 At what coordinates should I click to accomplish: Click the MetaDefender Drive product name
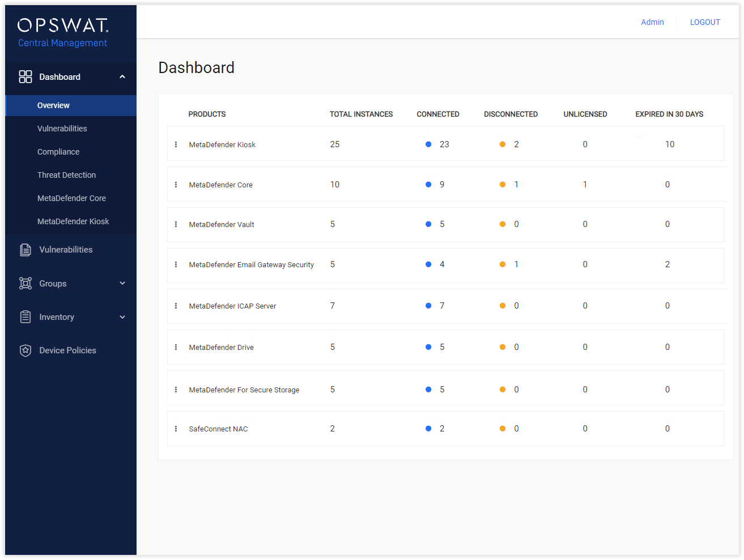222,348
